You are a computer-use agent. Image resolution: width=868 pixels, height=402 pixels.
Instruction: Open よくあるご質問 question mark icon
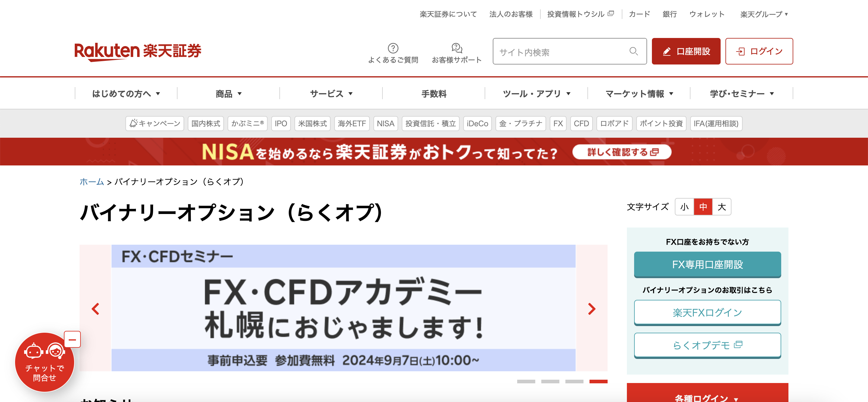point(393,48)
